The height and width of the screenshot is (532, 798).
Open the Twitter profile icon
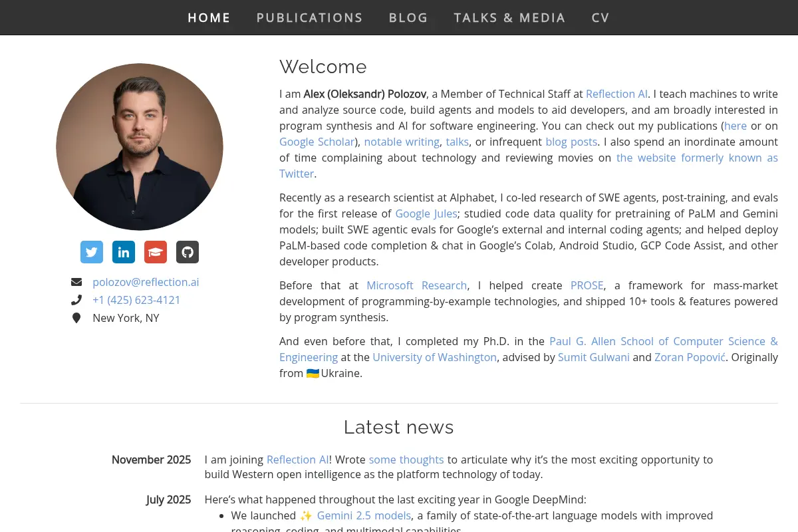click(92, 252)
